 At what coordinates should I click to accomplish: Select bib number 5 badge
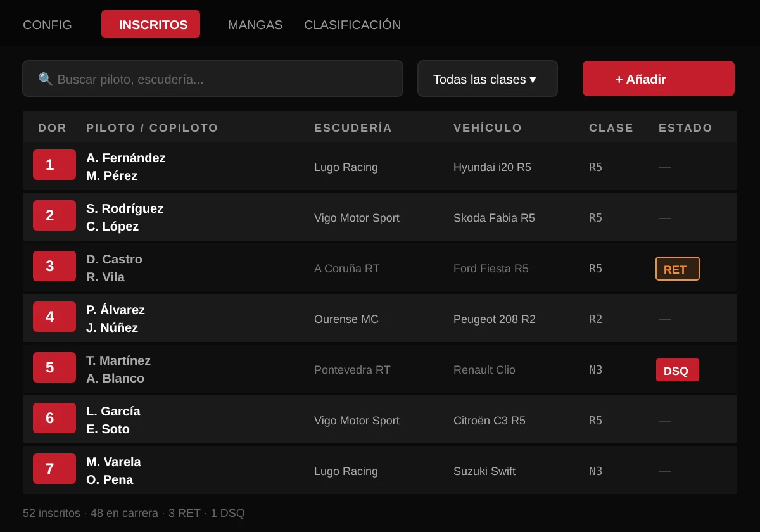coord(54,367)
